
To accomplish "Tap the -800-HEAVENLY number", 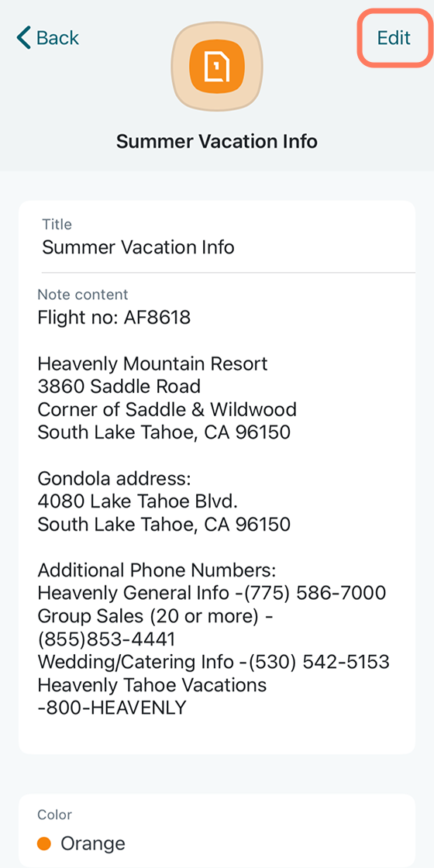I will 112,708.
